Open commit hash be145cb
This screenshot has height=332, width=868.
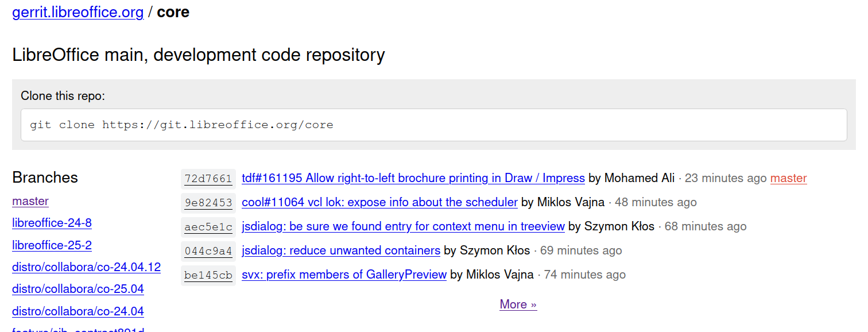tap(208, 275)
